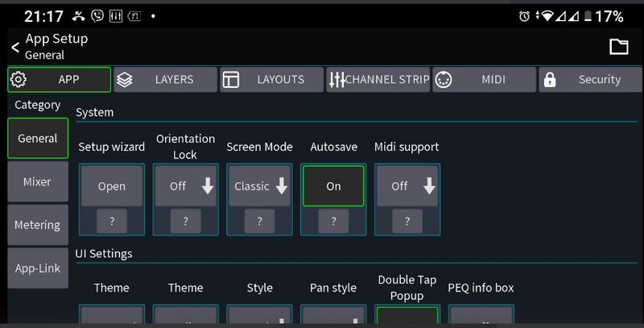Click the Style label

259,288
